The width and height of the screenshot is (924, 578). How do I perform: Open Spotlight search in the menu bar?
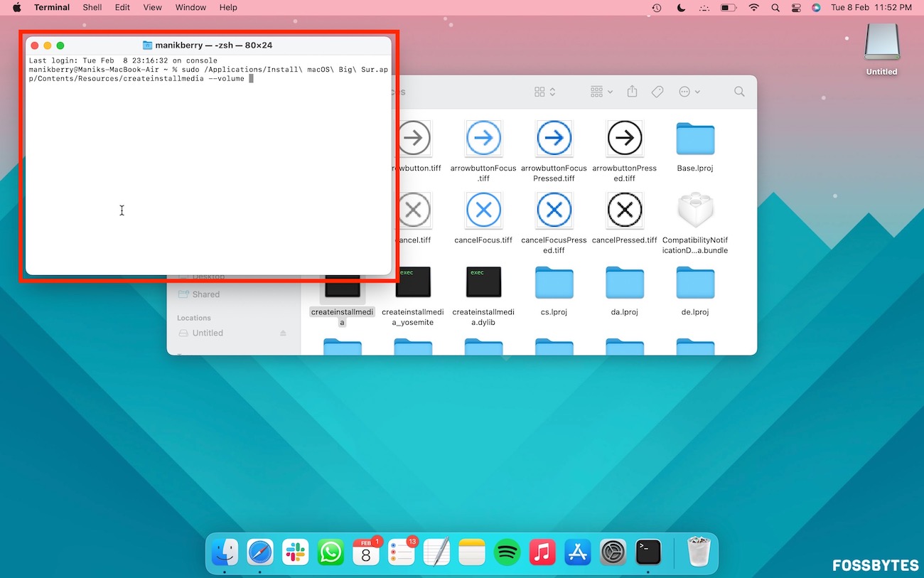tap(775, 8)
